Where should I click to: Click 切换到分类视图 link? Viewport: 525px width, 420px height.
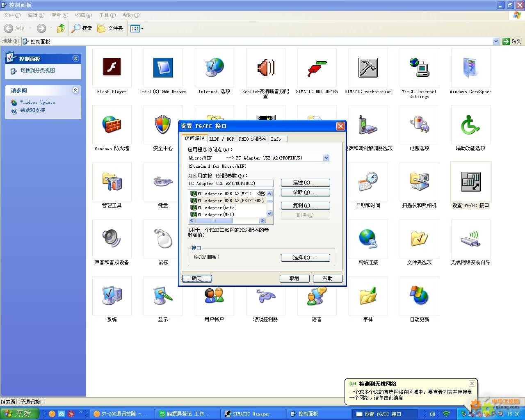(38, 71)
